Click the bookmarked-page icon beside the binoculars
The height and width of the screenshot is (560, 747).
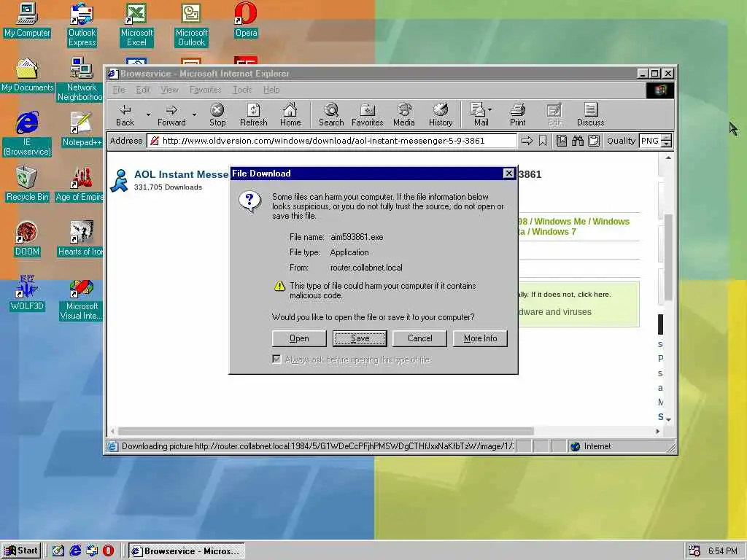[562, 141]
